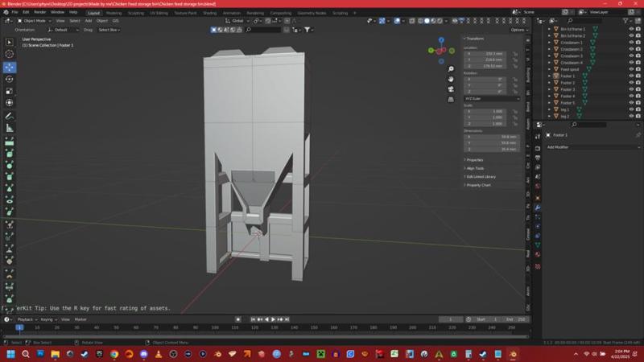
Task: Select the Annotate tool
Action: pyautogui.click(x=9, y=116)
